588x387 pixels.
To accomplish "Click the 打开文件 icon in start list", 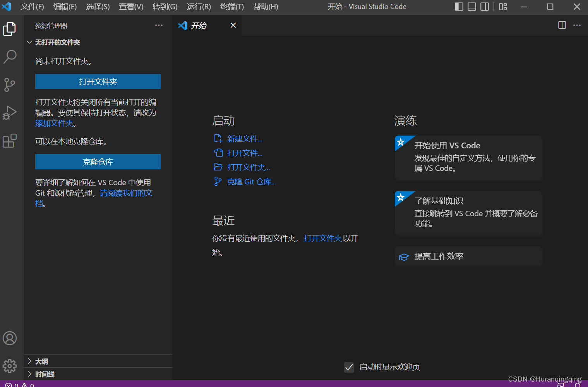I will (x=218, y=153).
